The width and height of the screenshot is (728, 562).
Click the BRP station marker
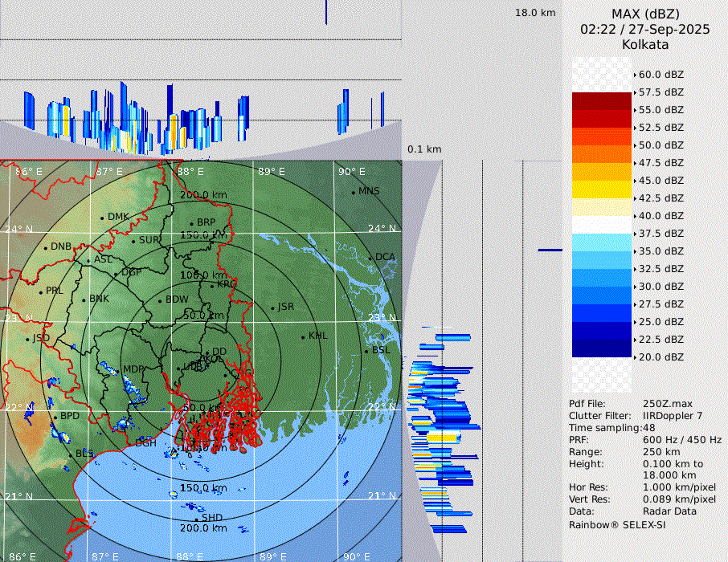point(191,223)
